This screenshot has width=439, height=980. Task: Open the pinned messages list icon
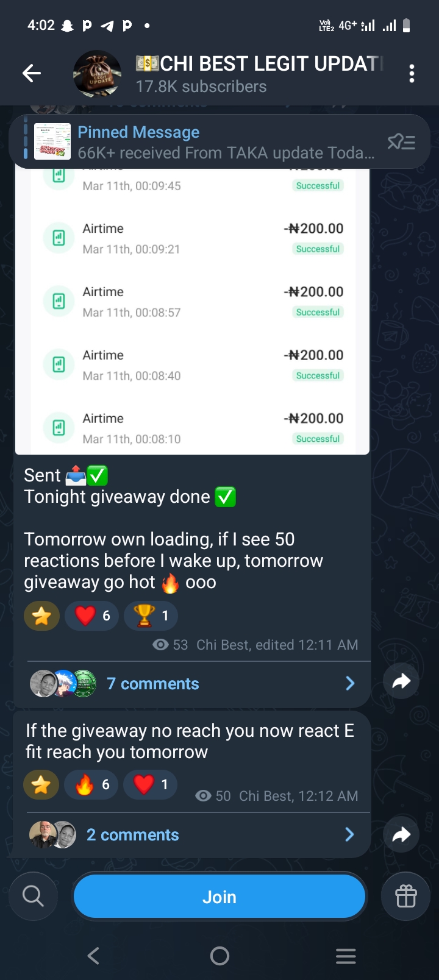[401, 142]
